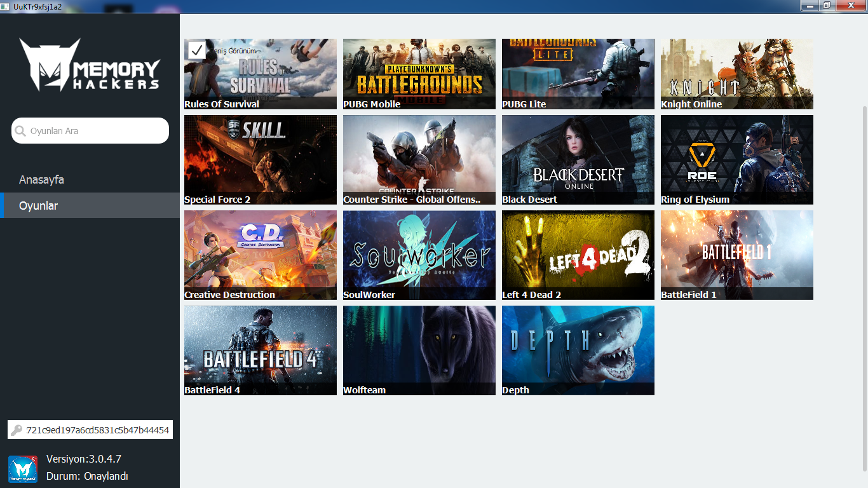Select the PUBG Mobile game tile
The height and width of the screenshot is (488, 868).
click(419, 74)
